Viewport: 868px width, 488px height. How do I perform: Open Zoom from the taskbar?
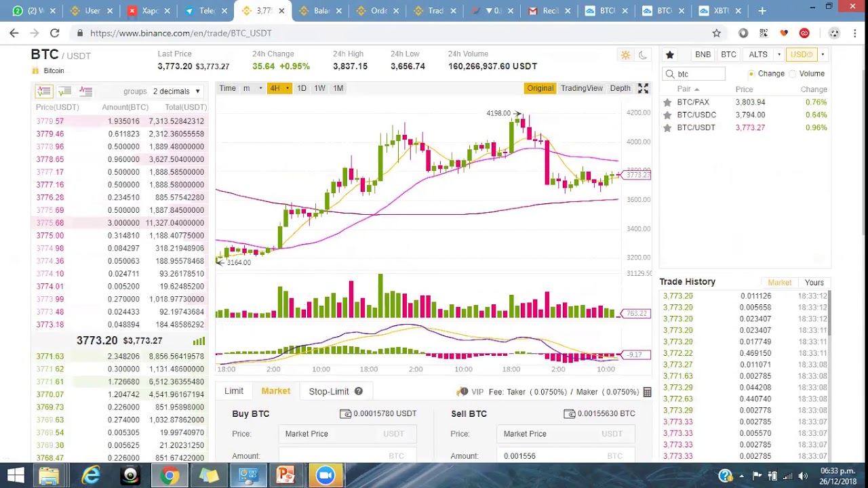[x=325, y=476]
